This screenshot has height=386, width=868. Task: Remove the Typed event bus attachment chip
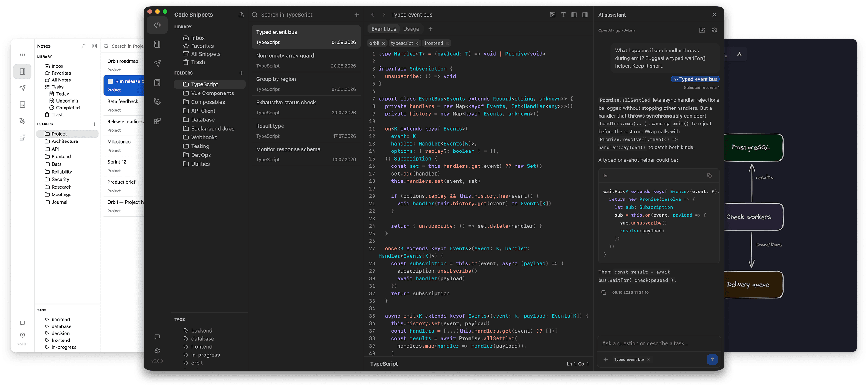point(649,359)
